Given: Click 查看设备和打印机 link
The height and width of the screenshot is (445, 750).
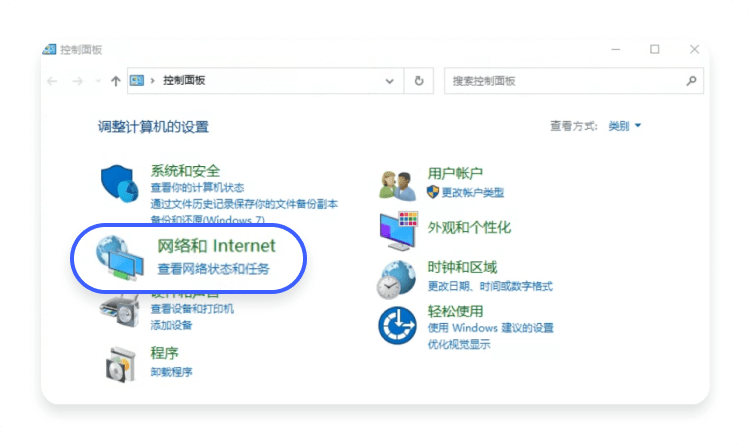Looking at the screenshot, I should pos(192,309).
